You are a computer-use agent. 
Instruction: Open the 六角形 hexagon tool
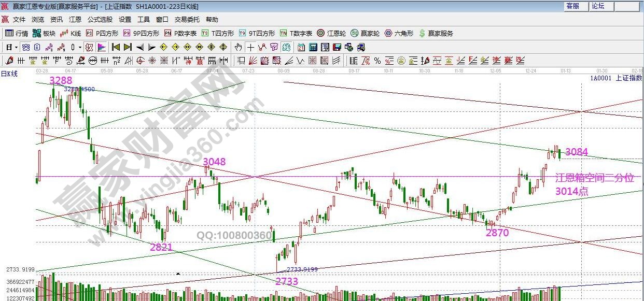pyautogui.click(x=399, y=33)
